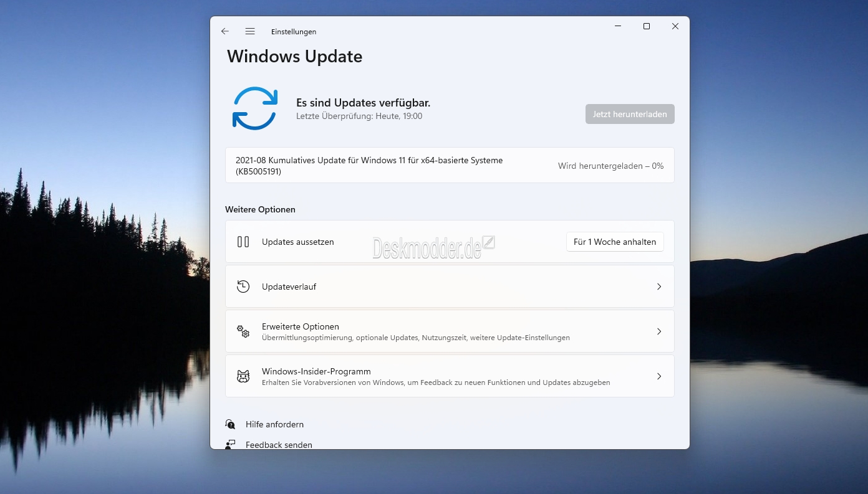Click the gears icon for Erweiterte Optionen
The height and width of the screenshot is (494, 868).
(243, 331)
